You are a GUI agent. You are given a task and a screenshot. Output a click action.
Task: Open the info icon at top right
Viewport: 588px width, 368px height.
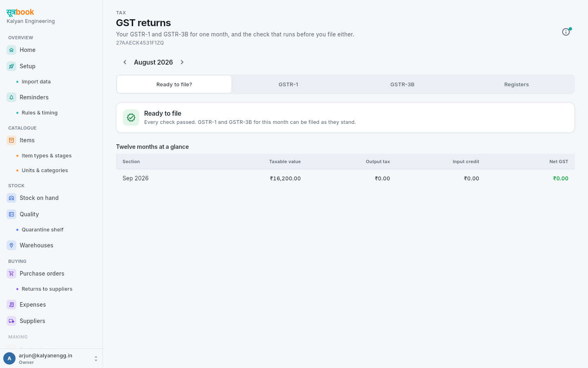coord(566,32)
